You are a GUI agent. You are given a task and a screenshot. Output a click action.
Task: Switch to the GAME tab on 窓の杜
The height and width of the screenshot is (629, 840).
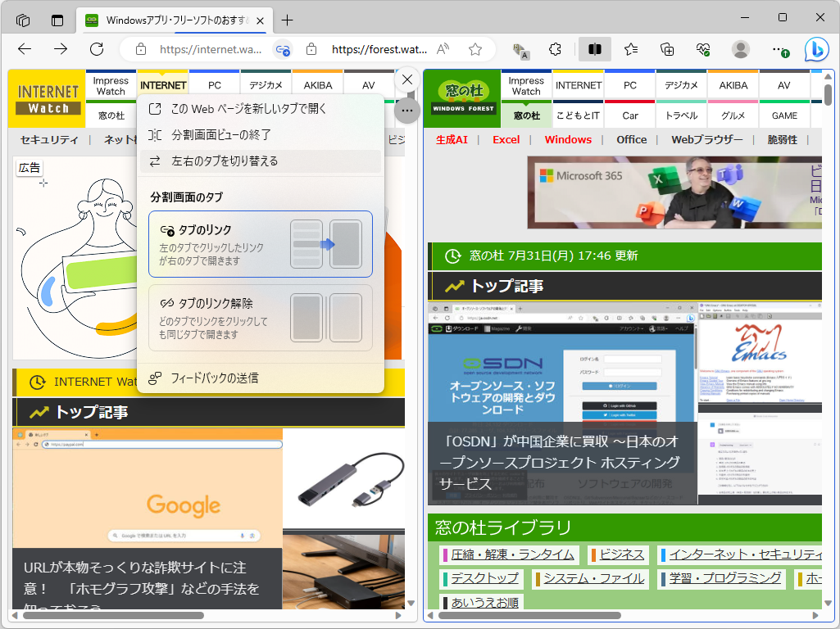(x=783, y=115)
